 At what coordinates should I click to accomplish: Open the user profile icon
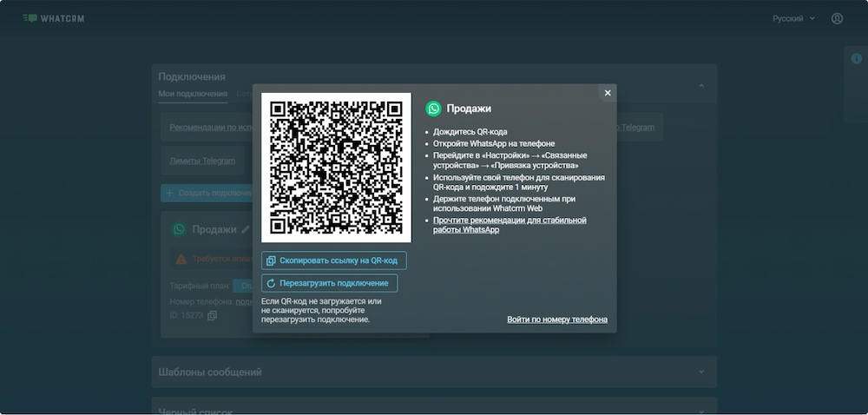point(837,18)
